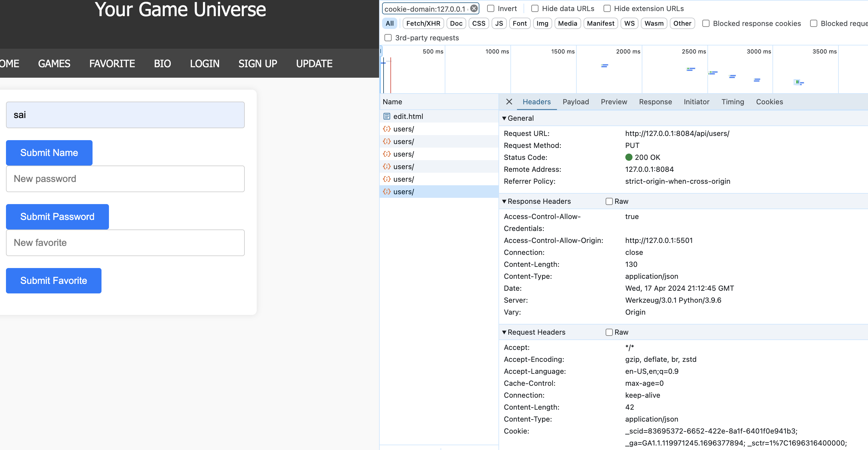Viewport: 868px width, 450px height.
Task: Click the timeline bar near 2000 ms
Action: tap(604, 65)
